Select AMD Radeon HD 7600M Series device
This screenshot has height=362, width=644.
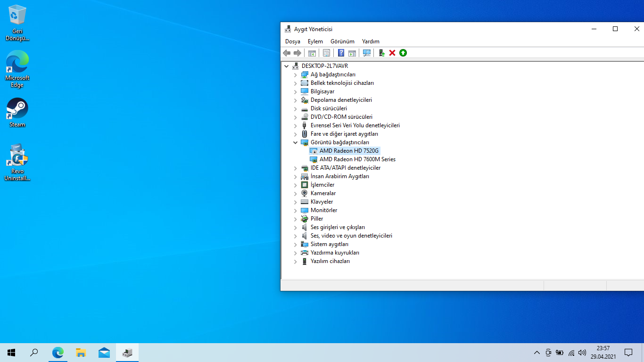click(x=357, y=159)
